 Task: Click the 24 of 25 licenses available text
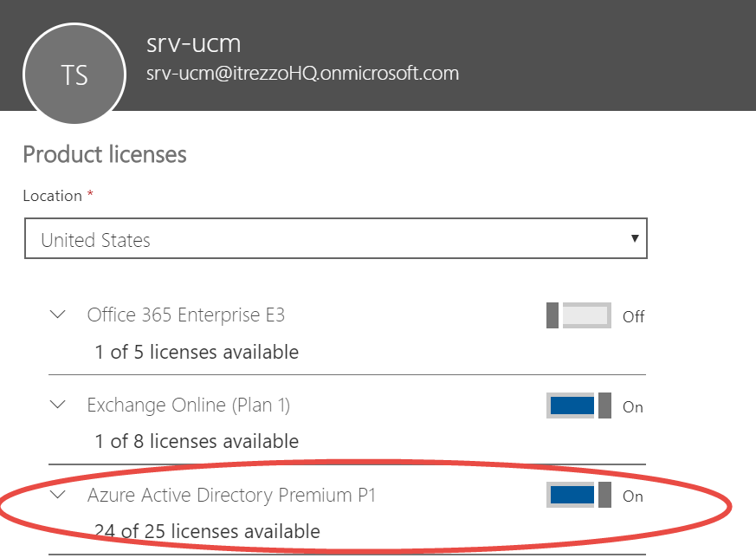[207, 531]
